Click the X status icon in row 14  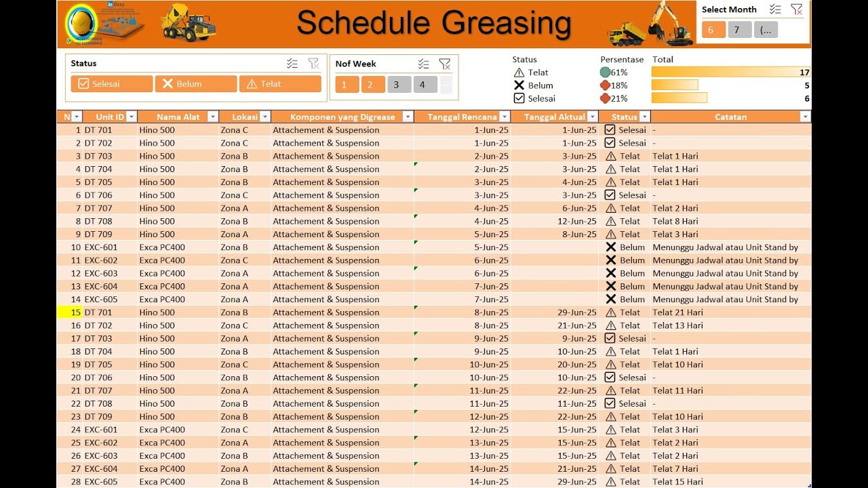click(x=610, y=299)
